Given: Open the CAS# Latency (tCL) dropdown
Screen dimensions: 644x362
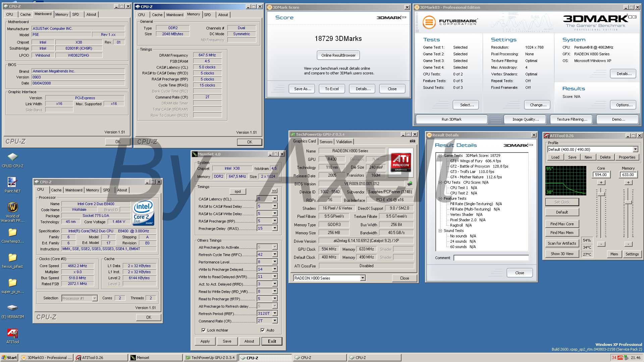Looking at the screenshot, I should tap(275, 199).
